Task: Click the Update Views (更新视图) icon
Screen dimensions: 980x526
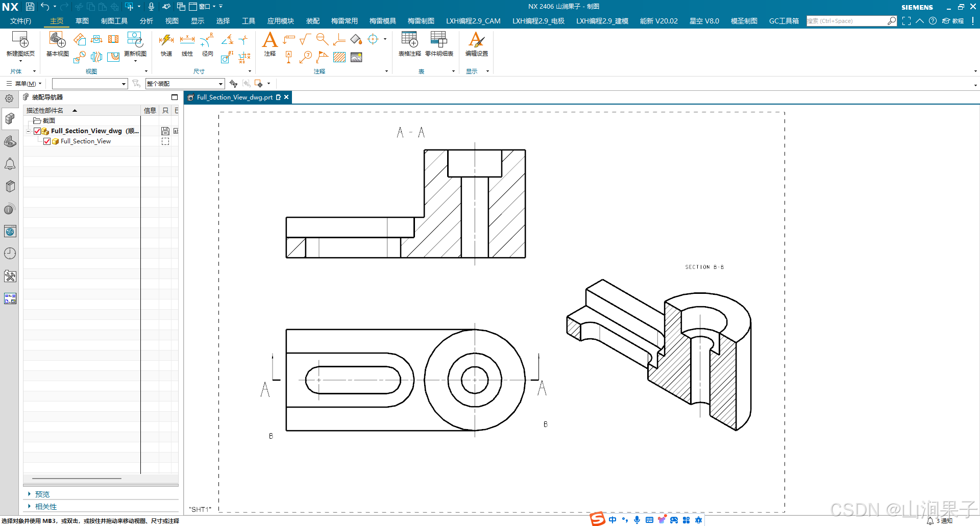Action: (135, 40)
